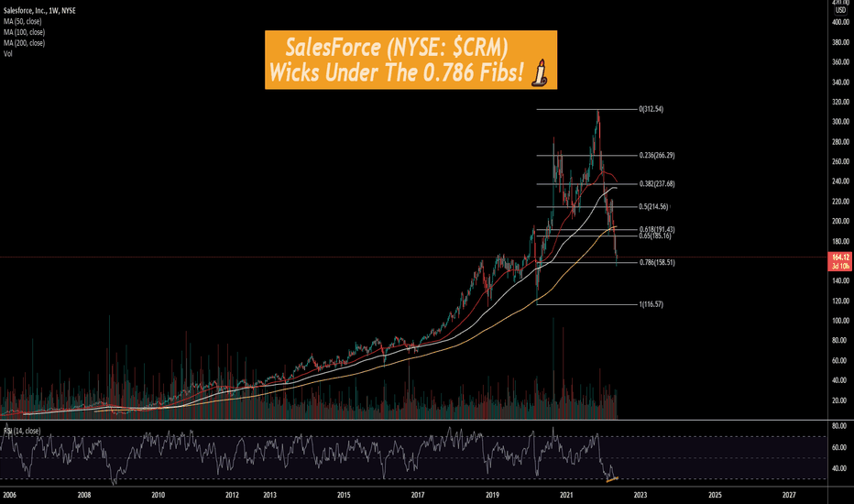The image size is (854, 504).
Task: Click the Vol indicator label
Action: (x=7, y=54)
